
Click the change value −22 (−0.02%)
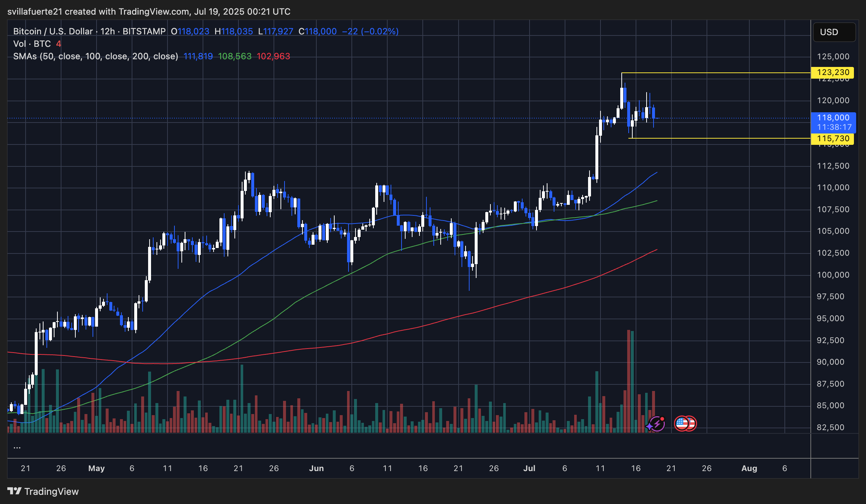click(x=370, y=31)
